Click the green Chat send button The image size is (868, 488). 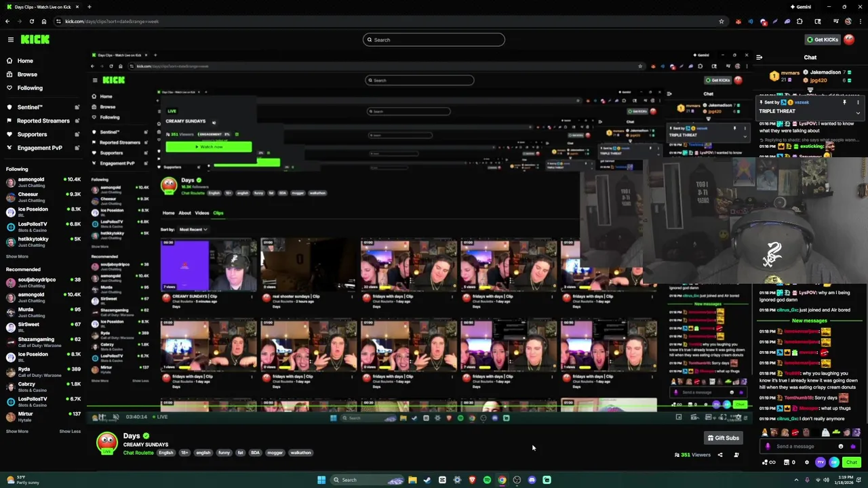point(852,462)
